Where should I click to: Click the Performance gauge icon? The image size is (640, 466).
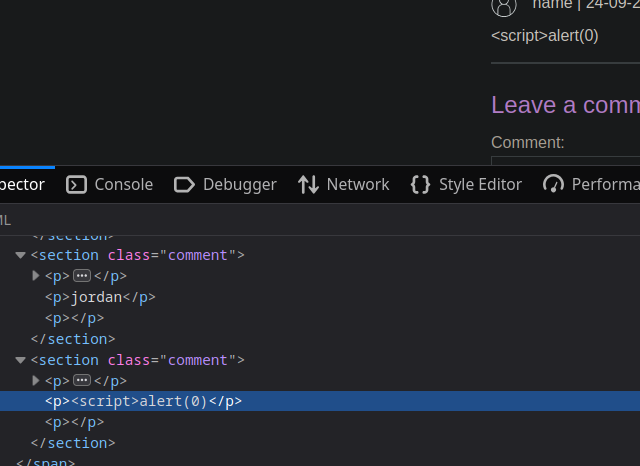[x=553, y=184]
